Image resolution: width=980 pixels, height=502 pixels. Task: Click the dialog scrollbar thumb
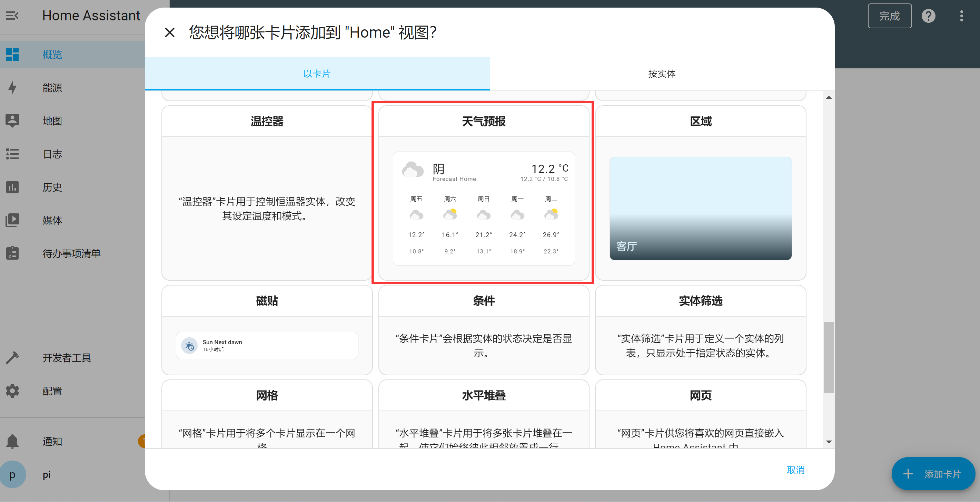click(x=829, y=357)
